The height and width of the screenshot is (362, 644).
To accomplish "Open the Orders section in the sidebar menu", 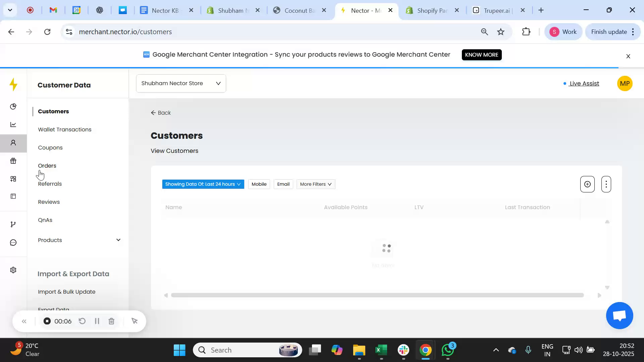I will pos(47,166).
